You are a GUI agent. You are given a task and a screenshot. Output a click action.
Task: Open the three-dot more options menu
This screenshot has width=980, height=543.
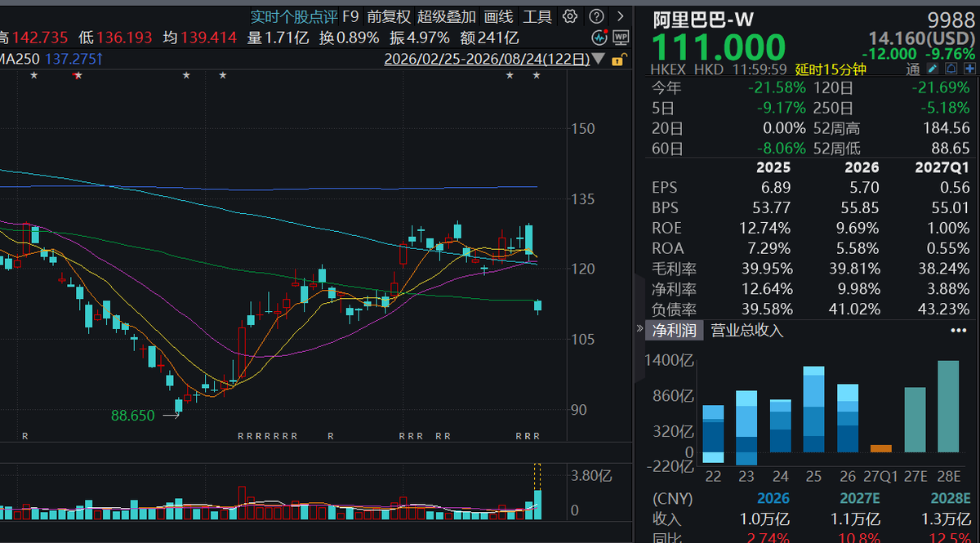tap(958, 331)
